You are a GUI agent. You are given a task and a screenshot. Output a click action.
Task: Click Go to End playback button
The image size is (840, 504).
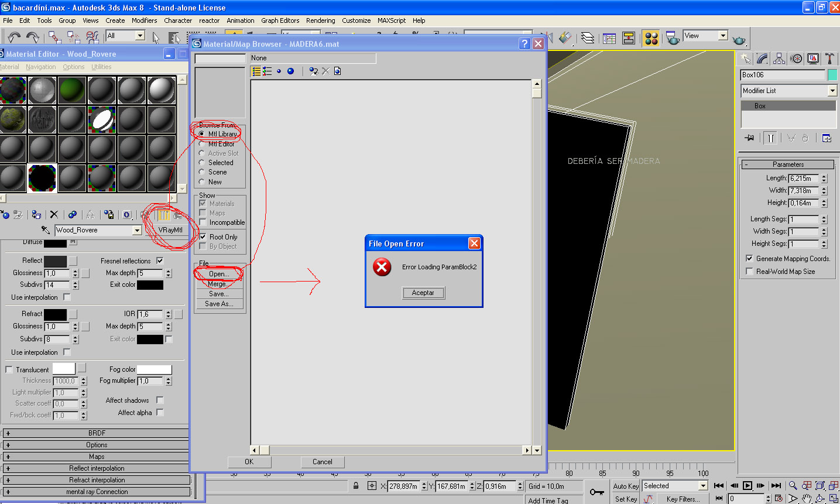[776, 485]
